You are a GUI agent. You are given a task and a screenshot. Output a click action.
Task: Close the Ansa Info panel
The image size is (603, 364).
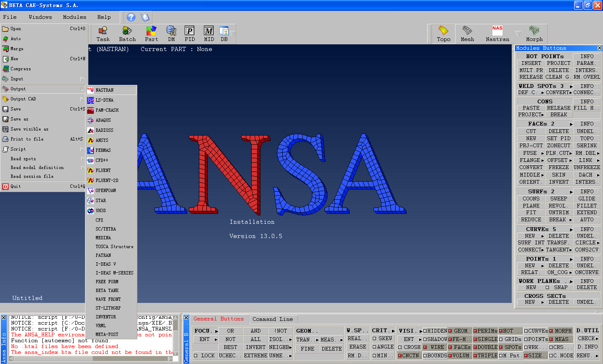[x=3, y=318]
